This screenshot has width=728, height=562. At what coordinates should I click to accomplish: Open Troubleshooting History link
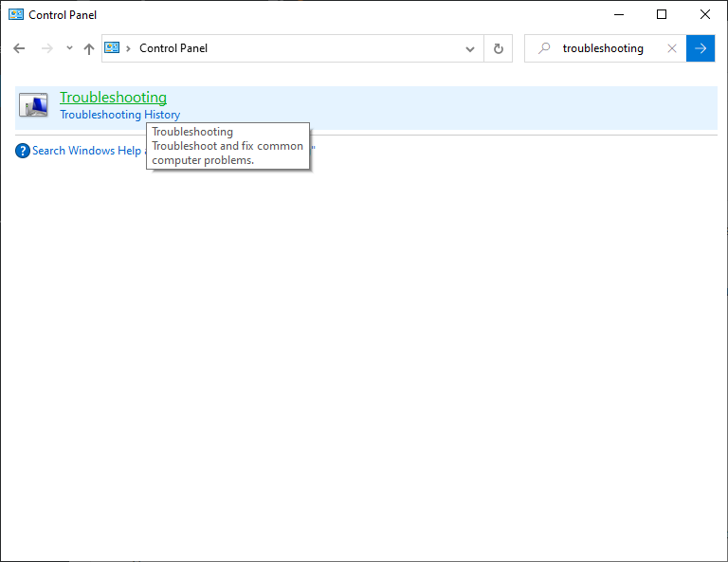(x=119, y=115)
